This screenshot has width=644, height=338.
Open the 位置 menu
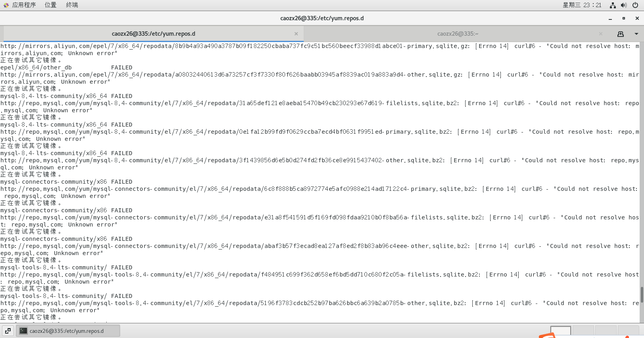[50, 5]
